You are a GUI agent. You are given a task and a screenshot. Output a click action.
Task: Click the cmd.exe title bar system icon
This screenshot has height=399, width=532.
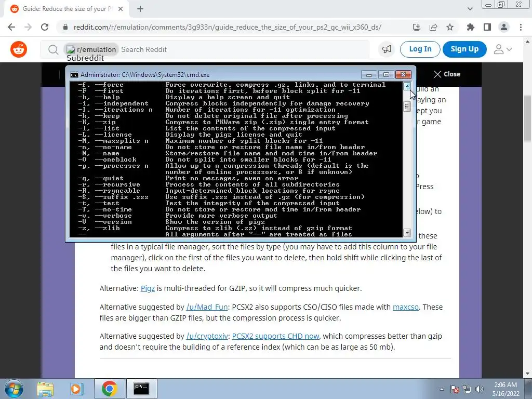[x=74, y=75]
